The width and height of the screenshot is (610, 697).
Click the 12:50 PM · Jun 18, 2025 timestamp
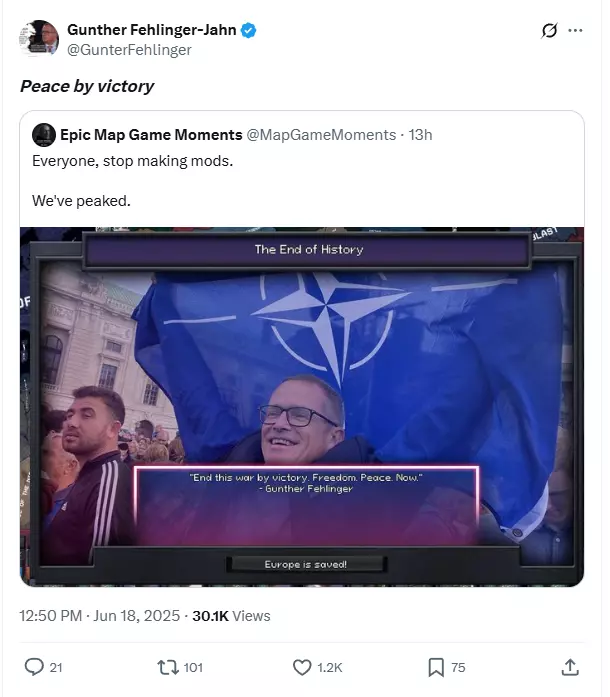(100, 616)
